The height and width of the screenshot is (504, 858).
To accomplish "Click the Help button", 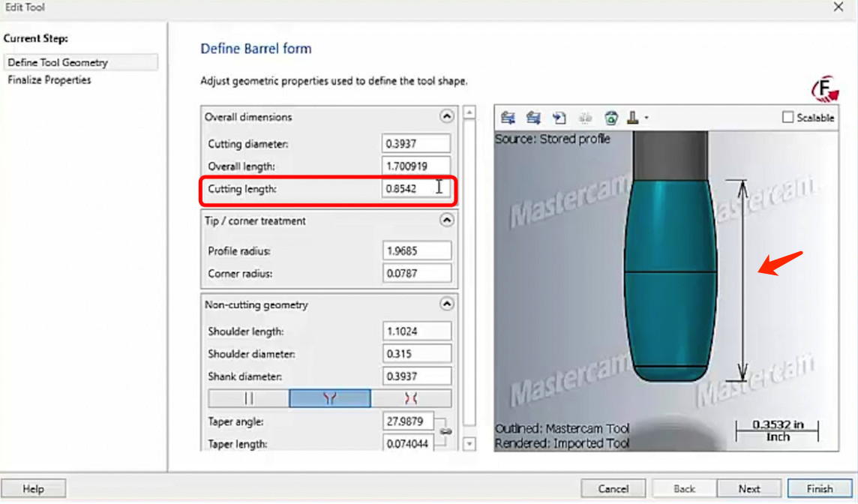I will click(34, 489).
